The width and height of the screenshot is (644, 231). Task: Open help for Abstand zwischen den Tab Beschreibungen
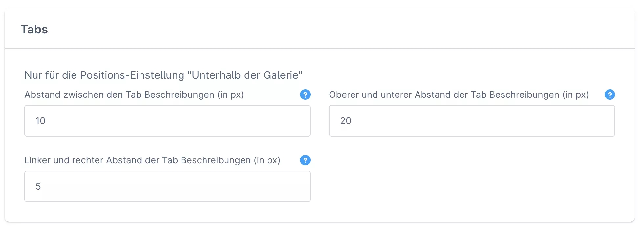click(x=305, y=95)
